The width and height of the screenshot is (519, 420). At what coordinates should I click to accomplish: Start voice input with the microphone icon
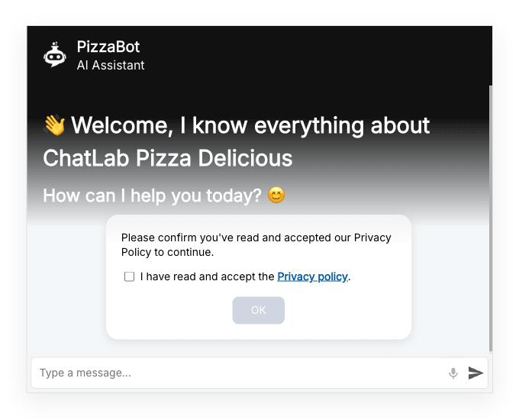click(x=453, y=373)
